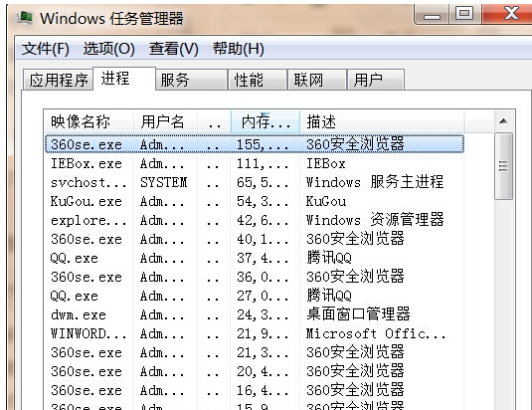Select the explorer Windows 资源管理器 row
The height and width of the screenshot is (410, 532).
[255, 220]
